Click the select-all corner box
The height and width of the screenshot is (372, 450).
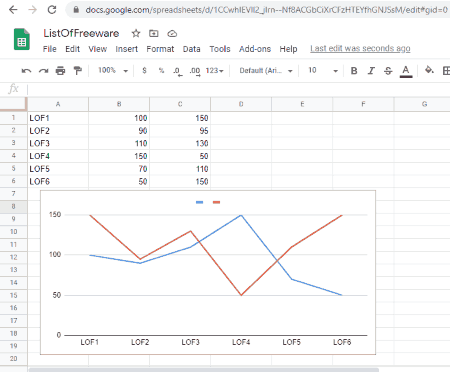[x=13, y=104]
